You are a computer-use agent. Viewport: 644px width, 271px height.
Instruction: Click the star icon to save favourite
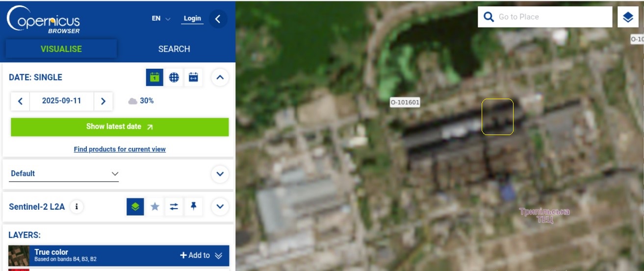point(155,207)
